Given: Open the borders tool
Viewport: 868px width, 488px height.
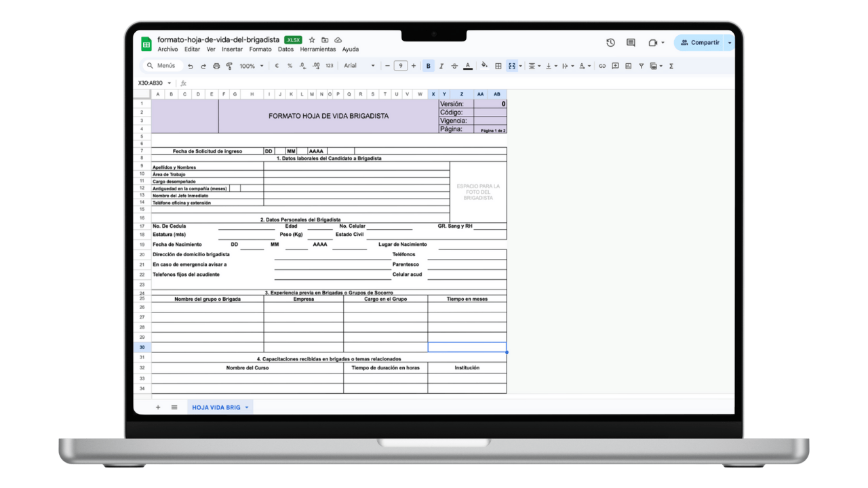Looking at the screenshot, I should [498, 66].
